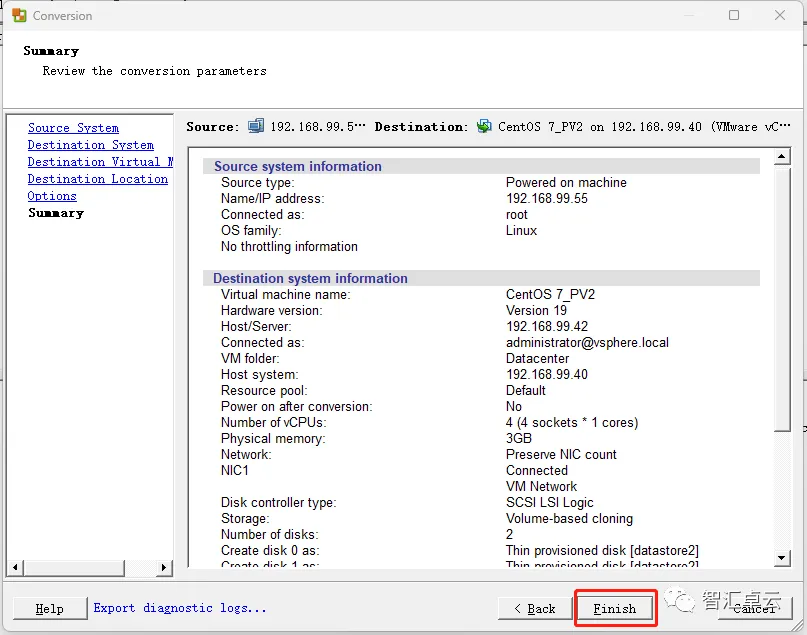The height and width of the screenshot is (635, 807).
Task: Select the source IP value 192.168.99.55
Action: pos(547,199)
